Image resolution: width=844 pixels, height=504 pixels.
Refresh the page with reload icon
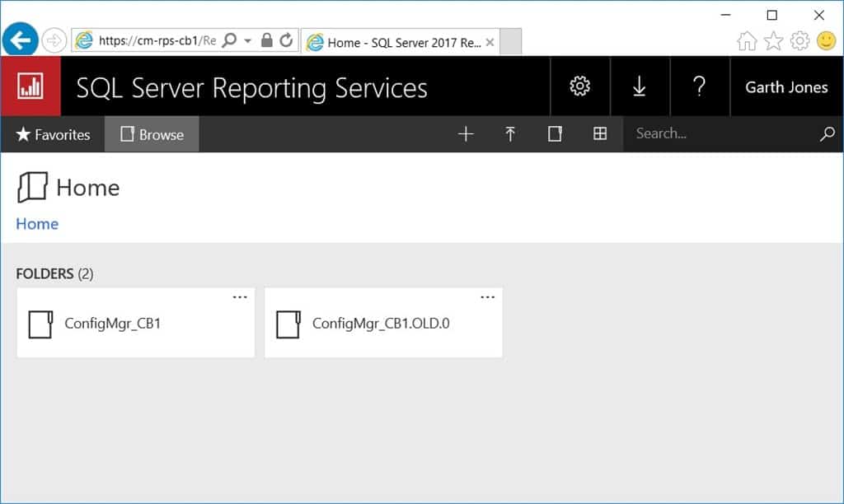(x=286, y=40)
